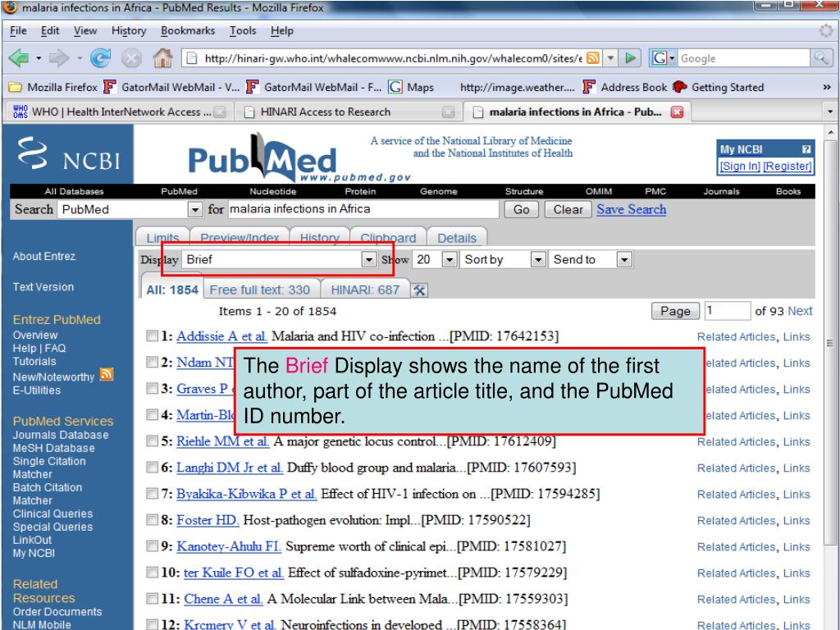Open the first GatorMail WebMail bookmark

(171, 87)
